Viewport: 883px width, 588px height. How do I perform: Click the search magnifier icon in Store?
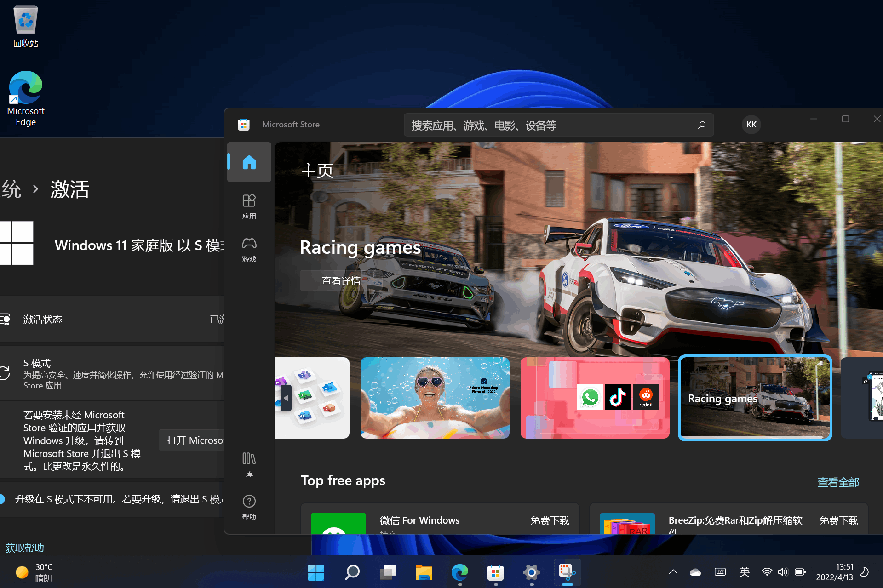(702, 125)
